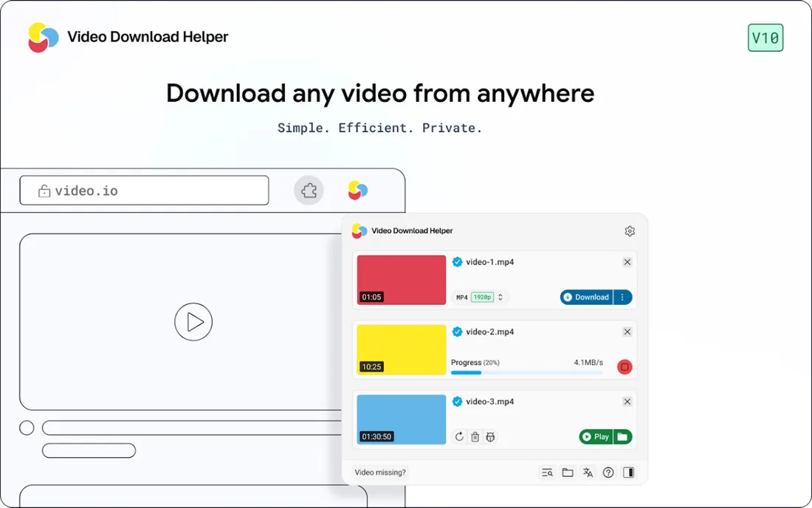Image resolution: width=812 pixels, height=508 pixels.
Task: Open downloads folder icon in popup footer
Action: tap(568, 473)
